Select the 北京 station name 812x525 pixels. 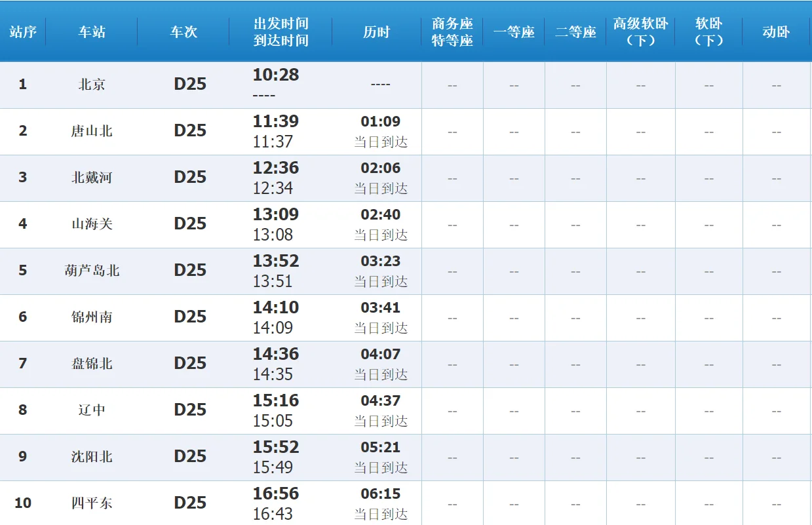coord(91,84)
